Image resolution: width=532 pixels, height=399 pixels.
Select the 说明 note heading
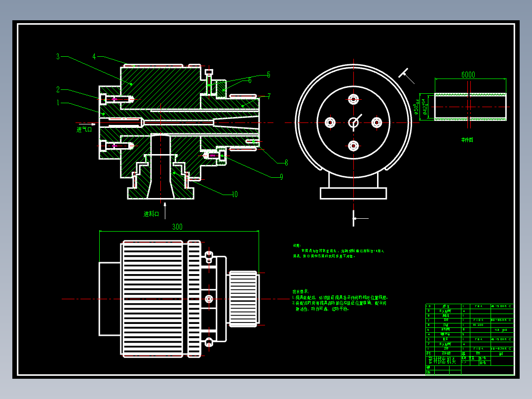pos(297,245)
